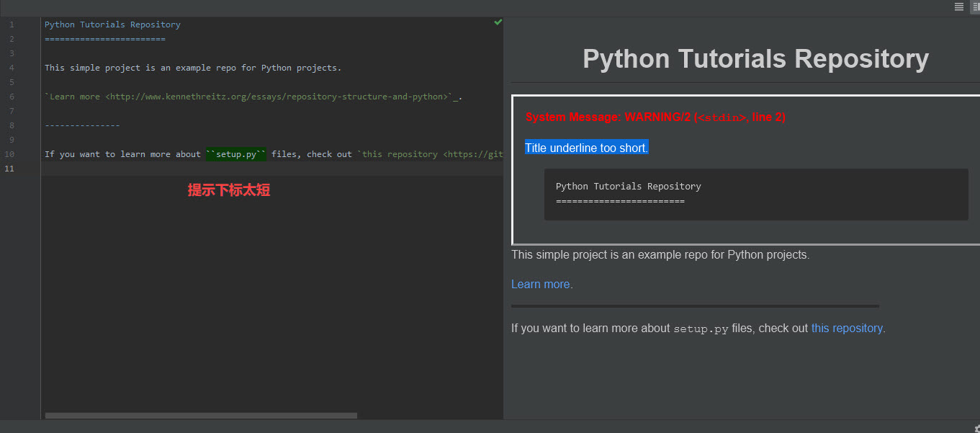Click the green validation checkmark
This screenshot has height=433, width=980.
497,22
